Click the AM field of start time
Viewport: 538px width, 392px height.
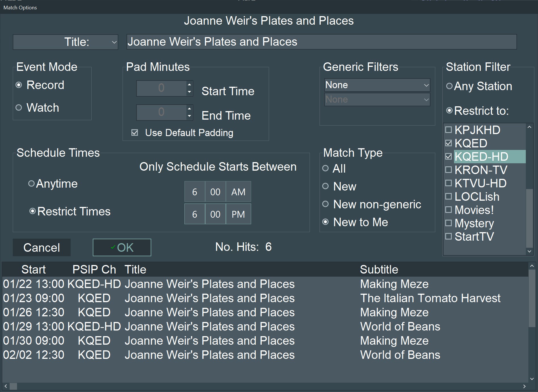(238, 192)
